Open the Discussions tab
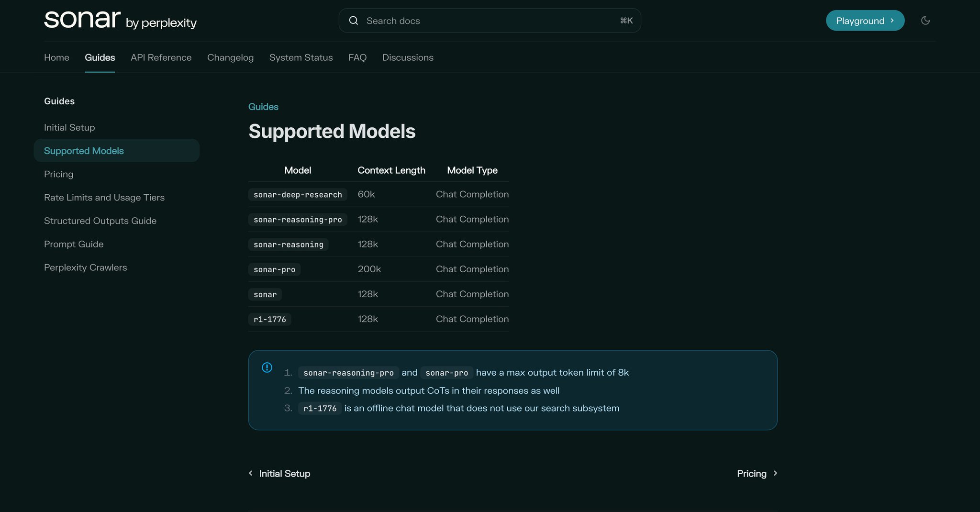 (x=408, y=57)
